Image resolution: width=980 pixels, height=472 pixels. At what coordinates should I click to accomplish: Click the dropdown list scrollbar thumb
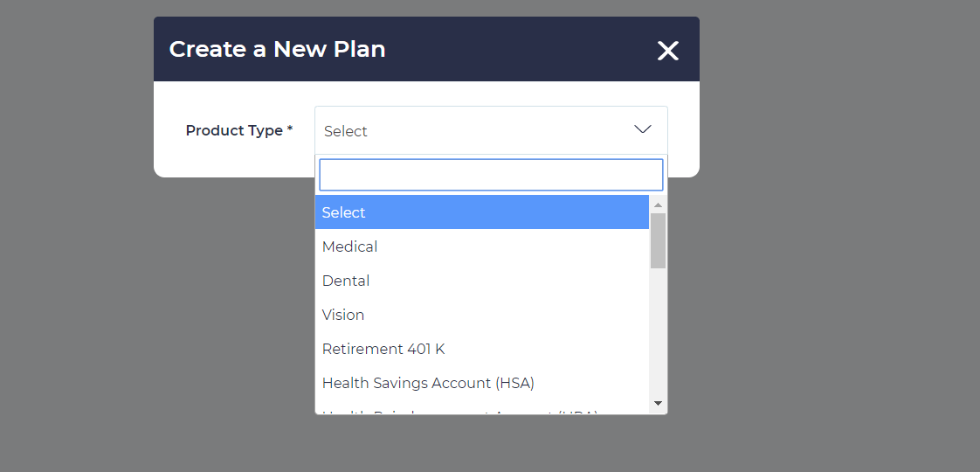click(x=659, y=240)
